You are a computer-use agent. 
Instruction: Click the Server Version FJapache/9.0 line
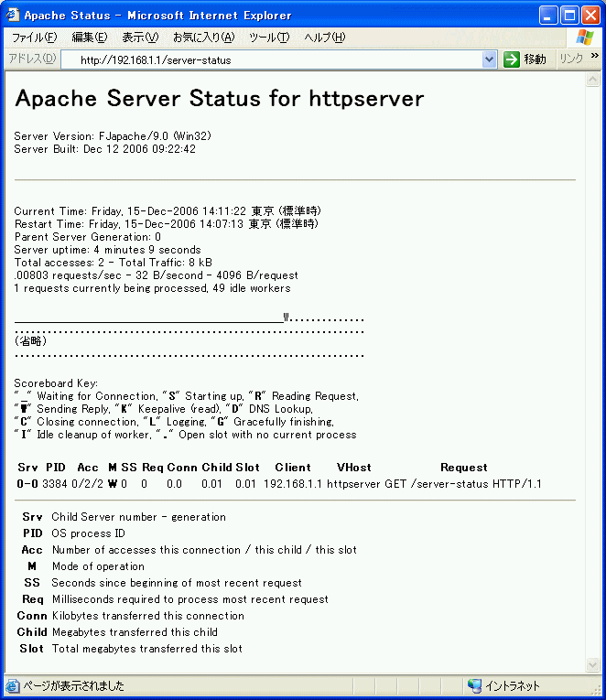pos(113,136)
